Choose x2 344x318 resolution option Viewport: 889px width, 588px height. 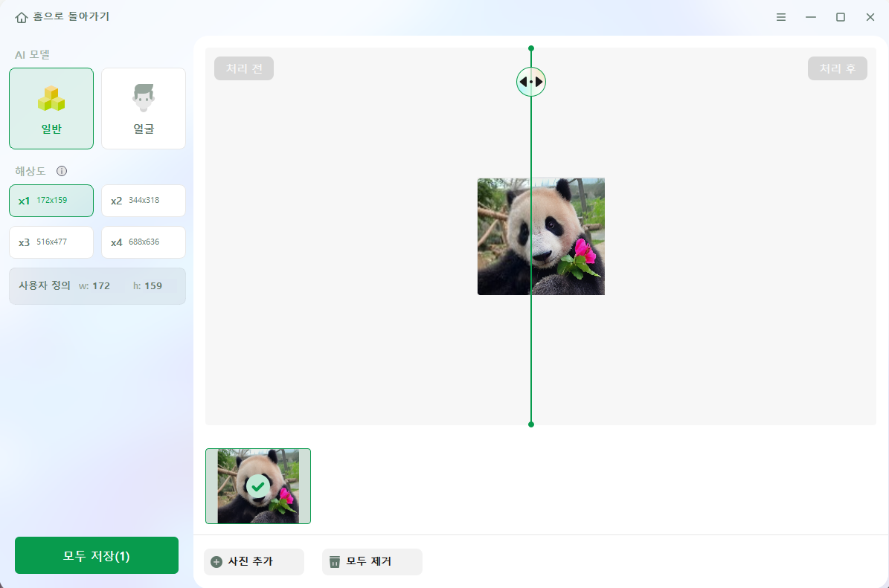coord(144,201)
